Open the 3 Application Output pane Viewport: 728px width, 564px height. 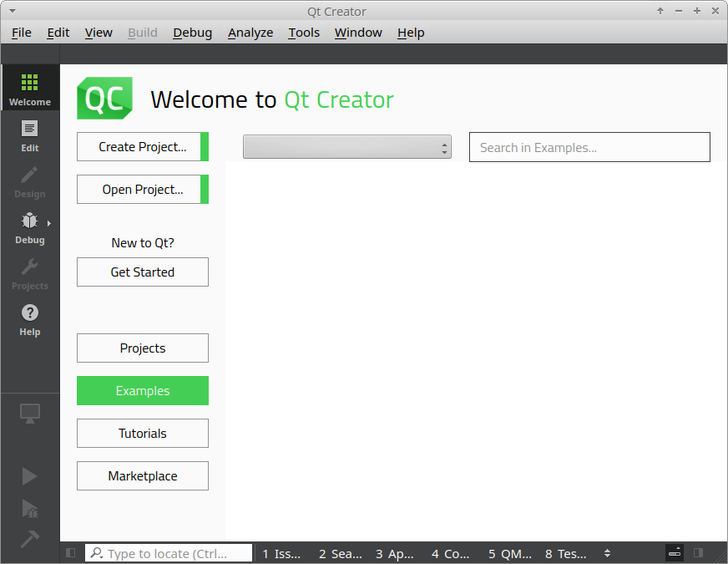point(395,553)
